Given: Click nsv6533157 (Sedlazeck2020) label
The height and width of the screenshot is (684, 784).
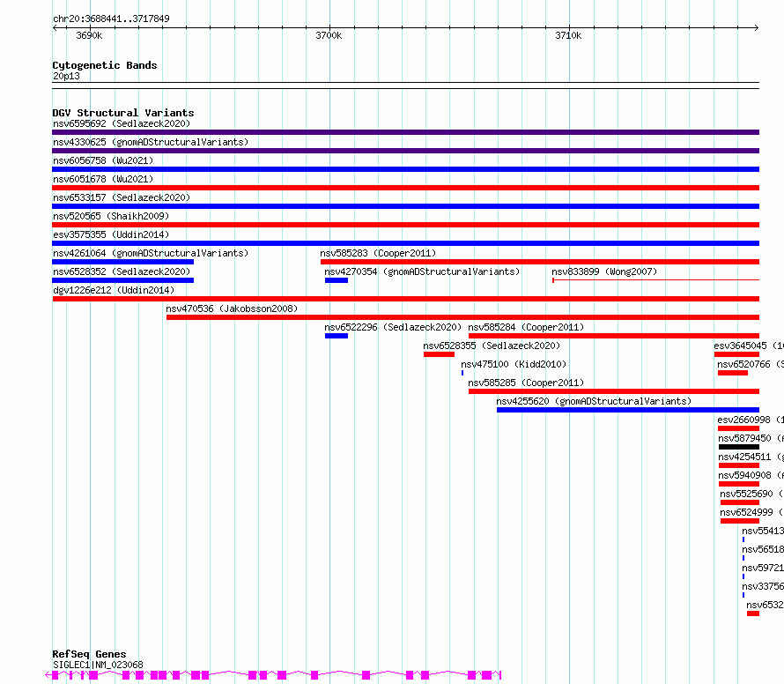Looking at the screenshot, I should pyautogui.click(x=122, y=197).
